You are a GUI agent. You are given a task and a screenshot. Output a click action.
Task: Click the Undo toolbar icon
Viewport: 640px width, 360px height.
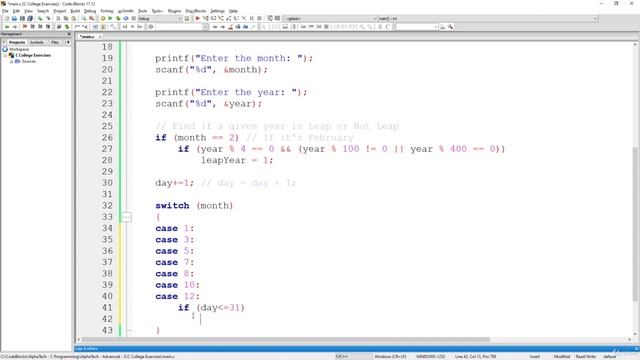(40, 18)
